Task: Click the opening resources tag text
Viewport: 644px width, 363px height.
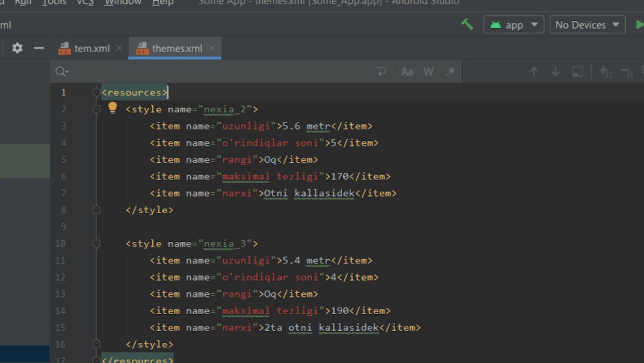Action: tap(135, 93)
